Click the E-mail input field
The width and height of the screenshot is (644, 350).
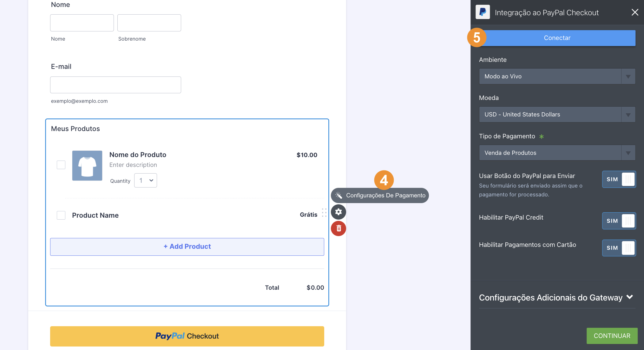click(x=115, y=85)
